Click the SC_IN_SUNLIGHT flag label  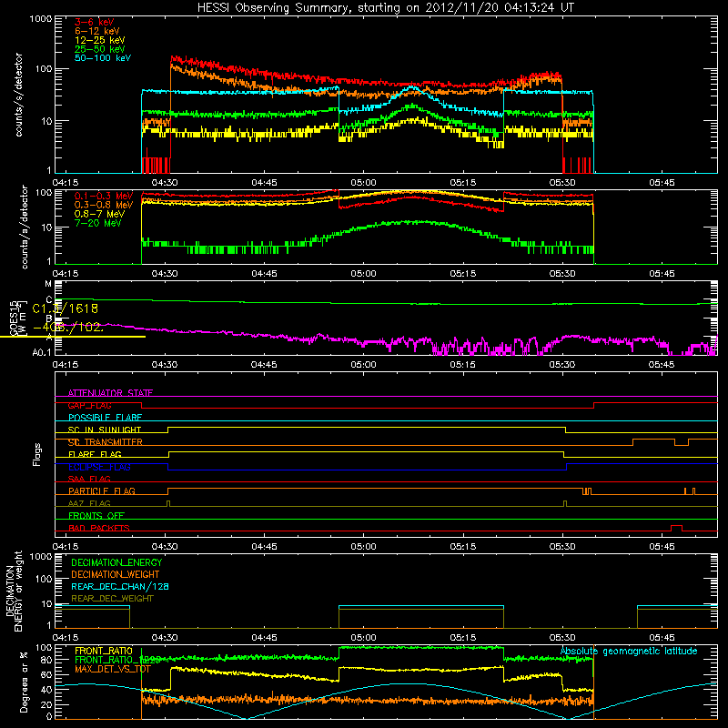click(x=105, y=430)
